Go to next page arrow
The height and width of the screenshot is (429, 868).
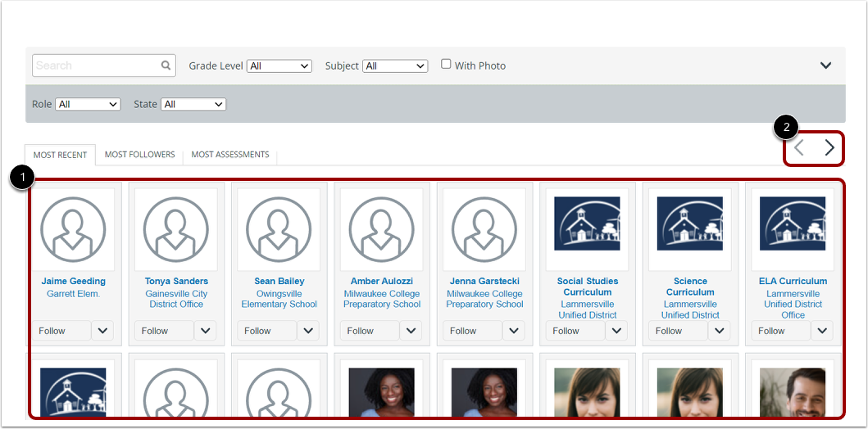pos(829,147)
